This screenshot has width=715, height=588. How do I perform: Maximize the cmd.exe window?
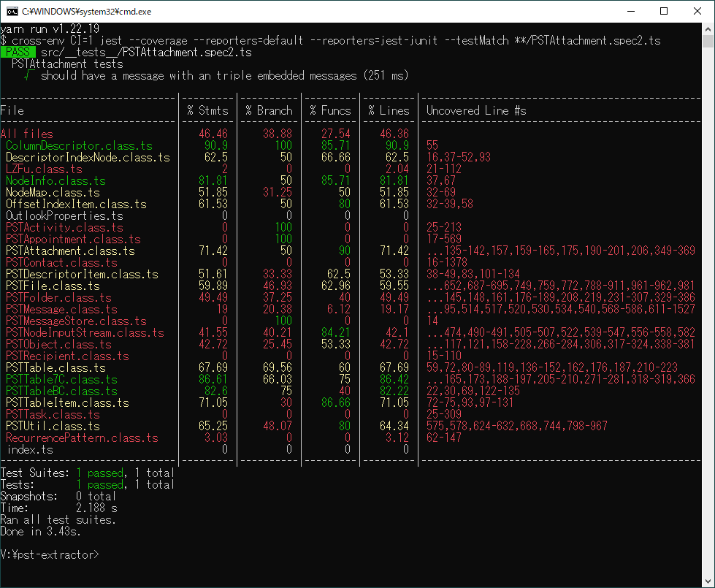664,12
